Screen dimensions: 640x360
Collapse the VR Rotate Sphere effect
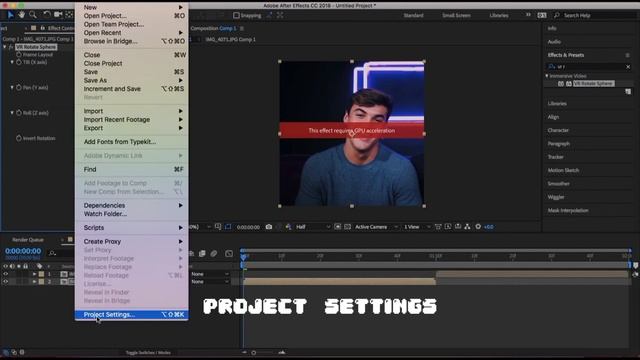(5, 47)
